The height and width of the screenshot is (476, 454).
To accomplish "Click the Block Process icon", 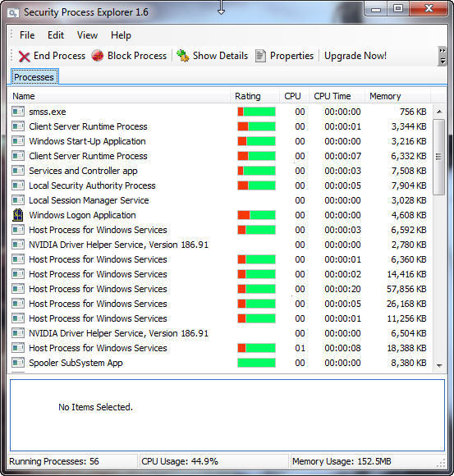I will tap(98, 56).
